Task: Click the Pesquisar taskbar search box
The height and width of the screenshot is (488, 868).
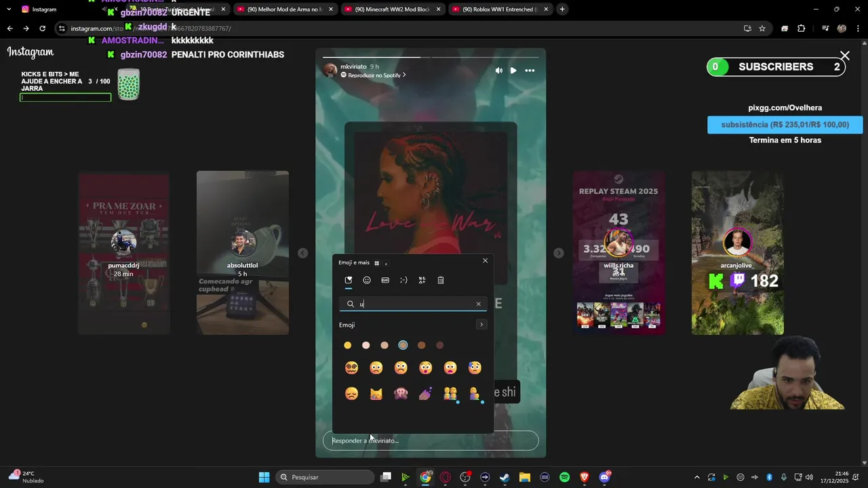Action: pos(325,477)
